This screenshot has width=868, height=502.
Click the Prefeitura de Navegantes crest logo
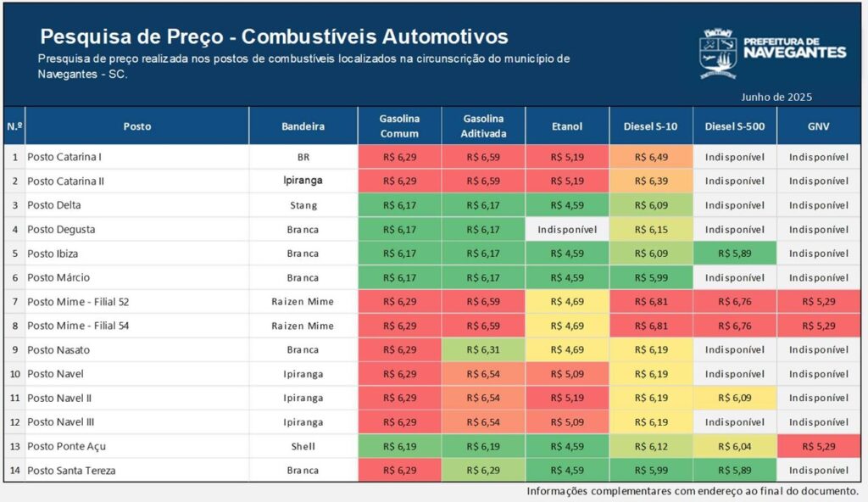tap(718, 53)
